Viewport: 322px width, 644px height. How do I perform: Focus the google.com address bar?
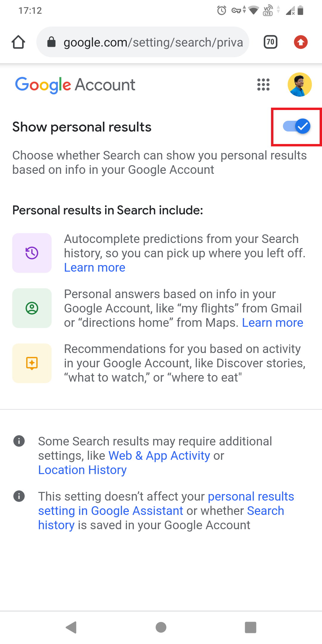tap(153, 42)
